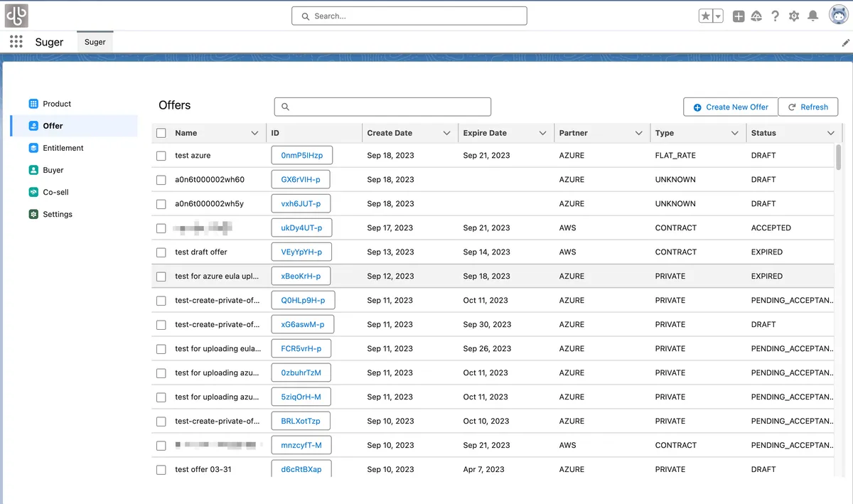Click the Co-sell sidebar icon
853x504 pixels.
(33, 192)
